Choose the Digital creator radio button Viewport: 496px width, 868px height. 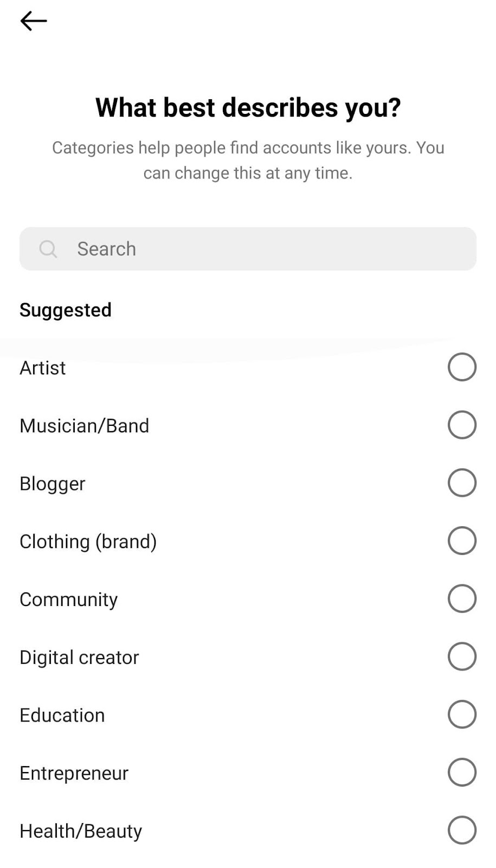(462, 656)
